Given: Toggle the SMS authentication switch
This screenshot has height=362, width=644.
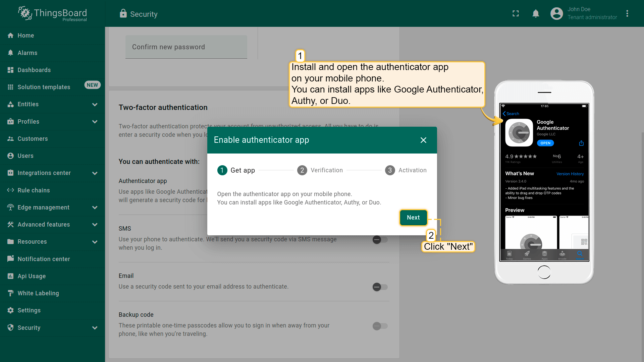Looking at the screenshot, I should (x=380, y=240).
